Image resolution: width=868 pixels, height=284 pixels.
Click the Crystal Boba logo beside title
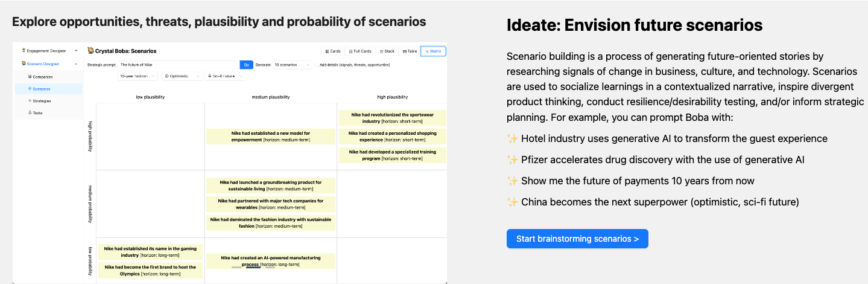coord(90,51)
